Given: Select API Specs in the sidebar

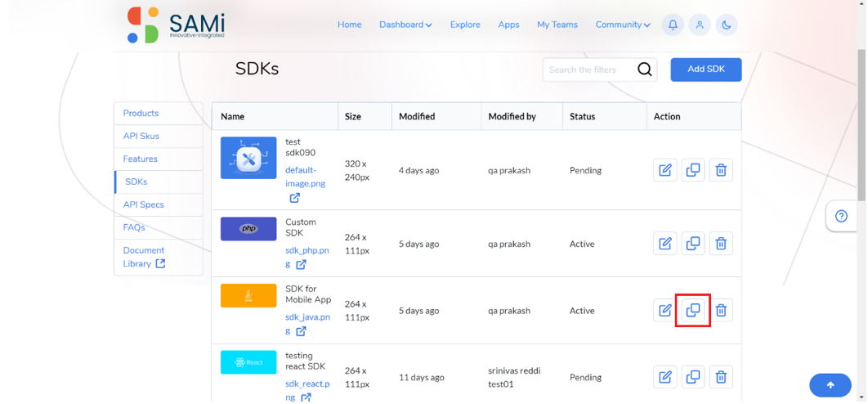Looking at the screenshot, I should pos(159,204).
